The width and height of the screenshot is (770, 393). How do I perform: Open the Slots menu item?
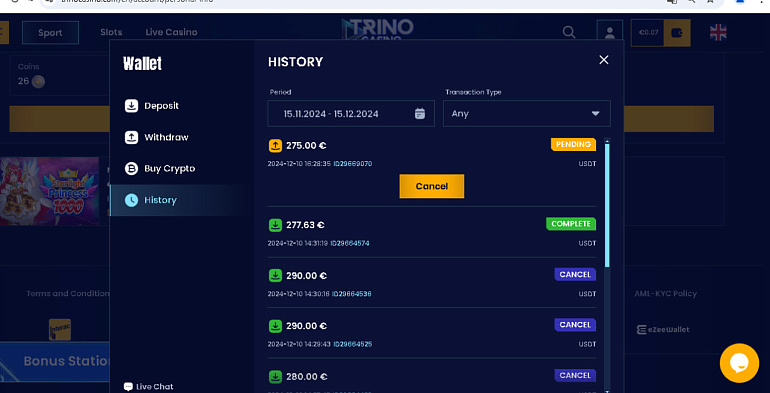(x=111, y=32)
